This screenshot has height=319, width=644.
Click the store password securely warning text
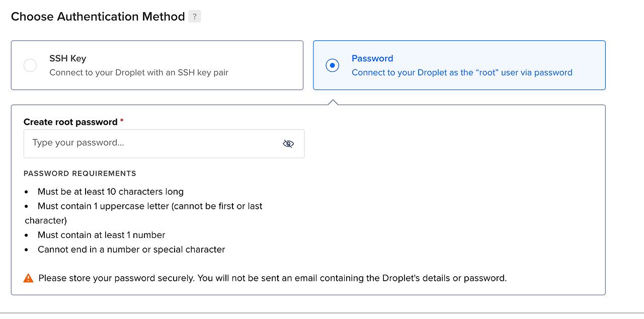(x=272, y=278)
